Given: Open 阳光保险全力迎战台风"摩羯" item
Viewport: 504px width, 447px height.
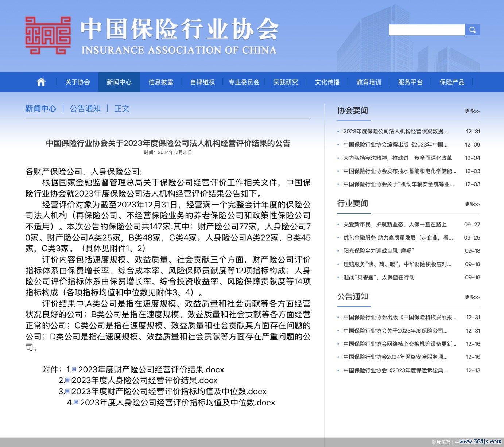Looking at the screenshot, I should [x=379, y=251].
